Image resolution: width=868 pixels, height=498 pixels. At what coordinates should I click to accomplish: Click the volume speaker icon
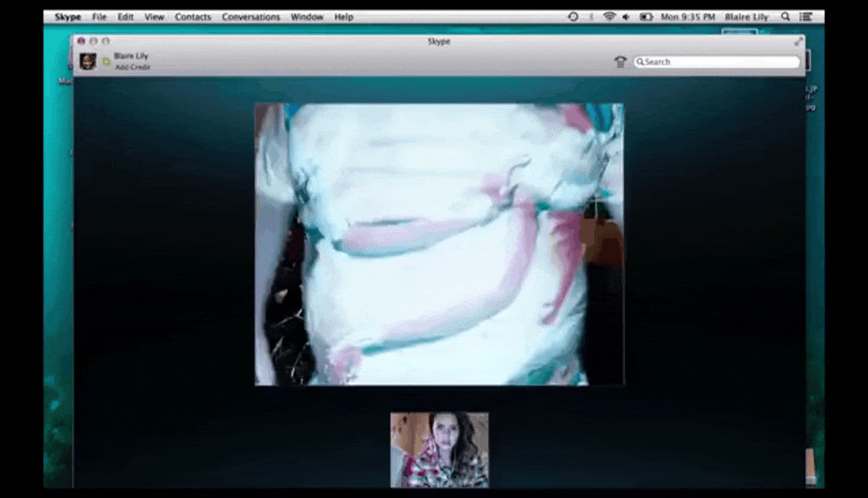[626, 17]
